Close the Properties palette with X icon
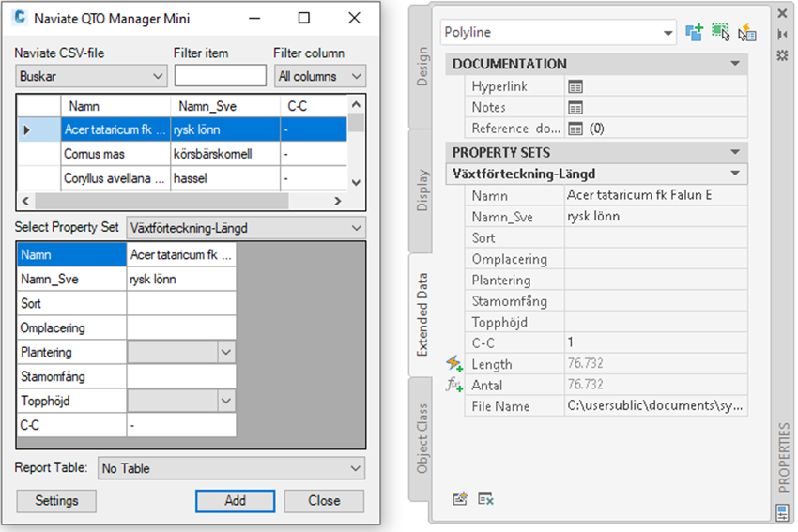Screen dimensions: 798x532 coord(783,13)
